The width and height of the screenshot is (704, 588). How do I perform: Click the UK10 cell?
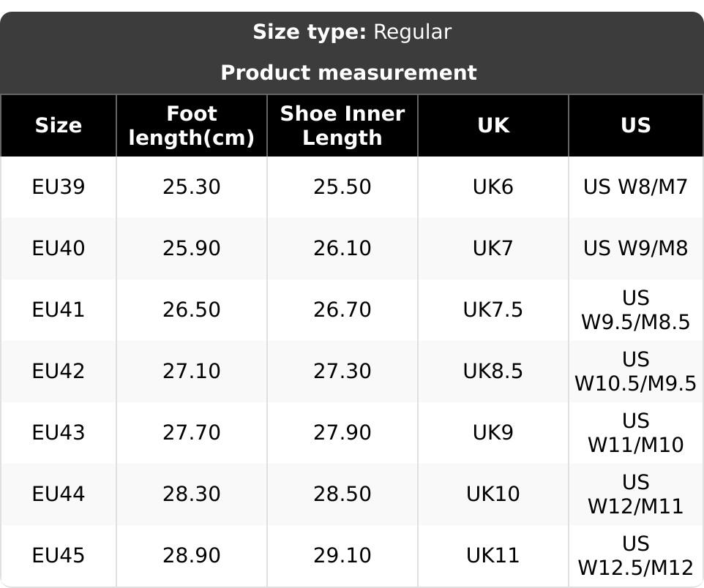tap(493, 494)
